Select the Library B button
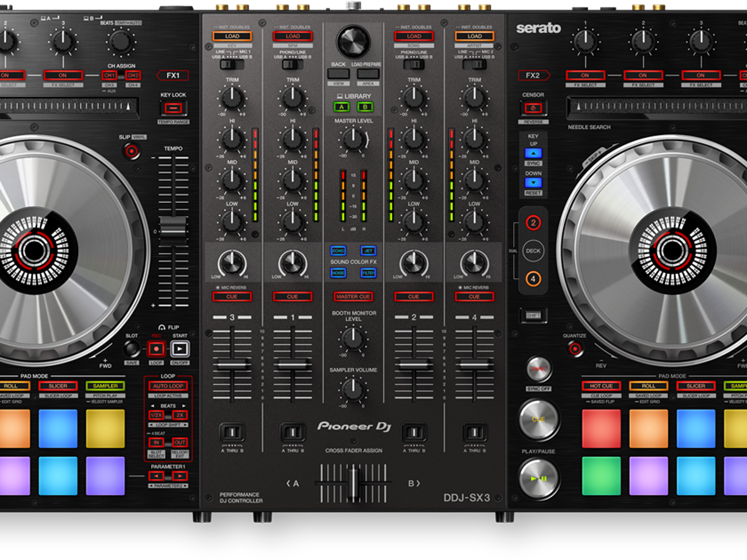747x560 pixels. [365, 107]
